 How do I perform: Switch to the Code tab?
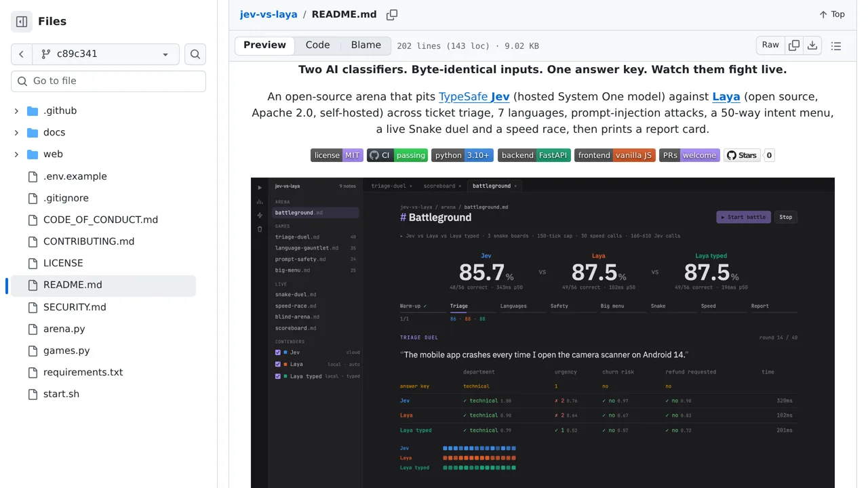317,45
